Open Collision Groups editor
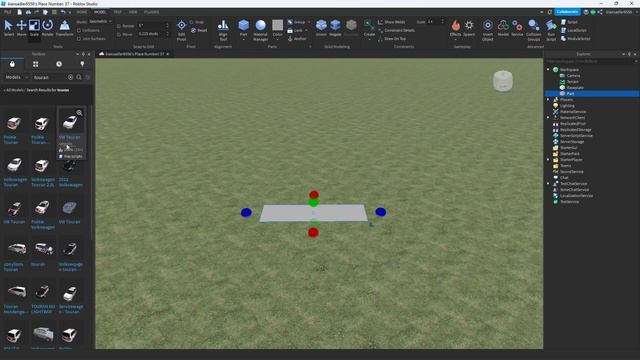640x360 pixels. coord(533,30)
